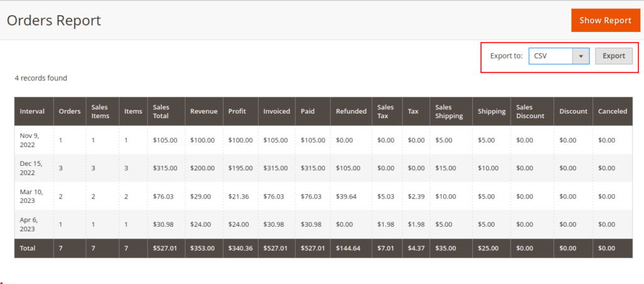Click the orange Show Report button
Viewport: 644px width, 284px height.
click(x=605, y=20)
